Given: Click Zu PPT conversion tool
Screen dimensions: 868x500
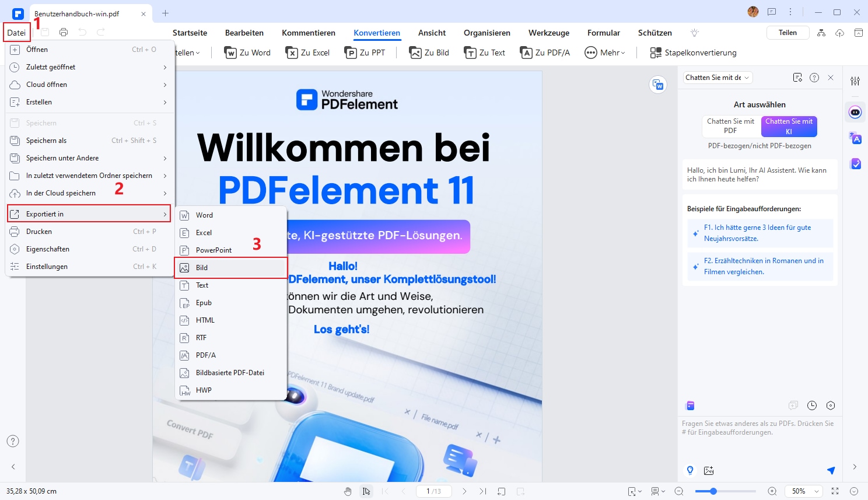Looking at the screenshot, I should [365, 53].
